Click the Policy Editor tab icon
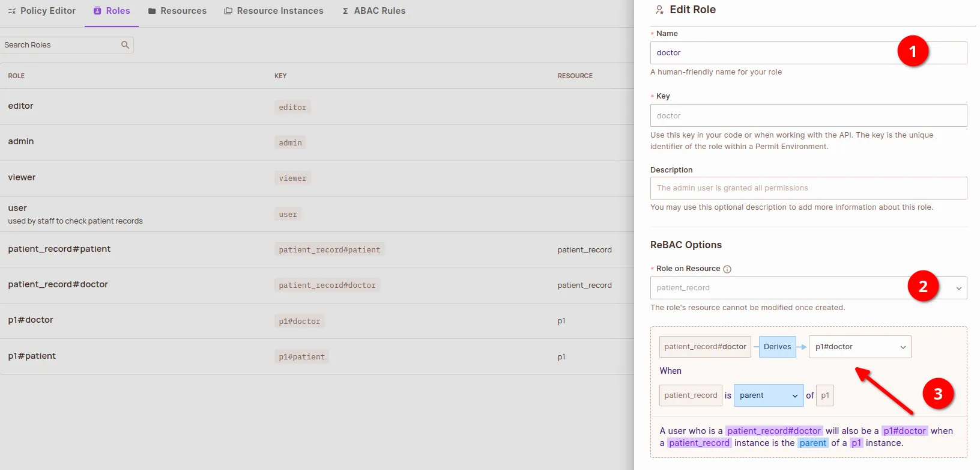The image size is (980, 470). tap(11, 11)
